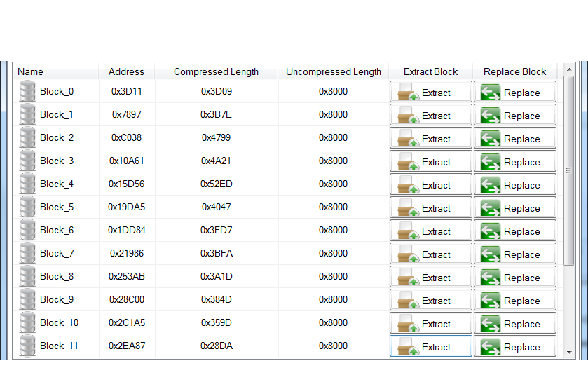This screenshot has height=389, width=588.
Task: Extract Block_8 data
Action: click(x=431, y=276)
